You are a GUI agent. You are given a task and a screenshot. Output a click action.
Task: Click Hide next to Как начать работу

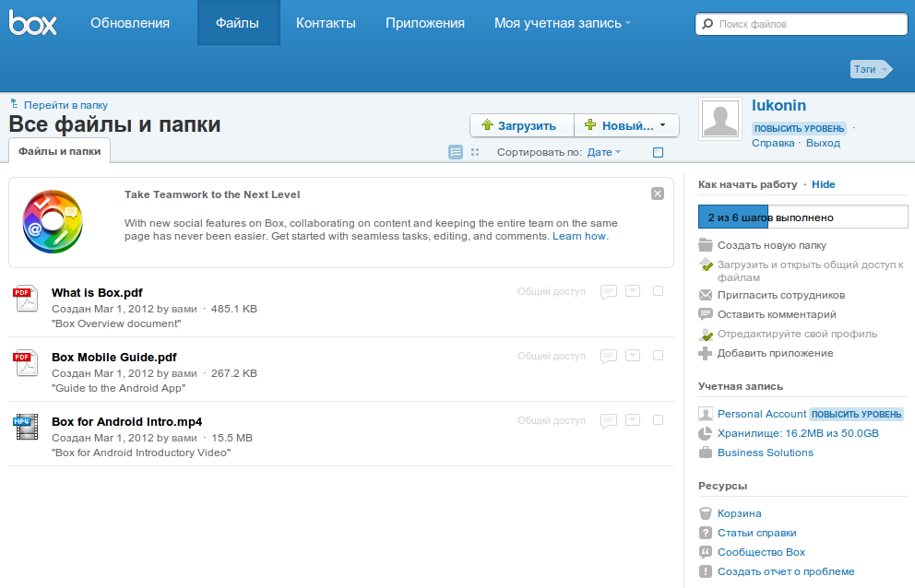point(824,184)
